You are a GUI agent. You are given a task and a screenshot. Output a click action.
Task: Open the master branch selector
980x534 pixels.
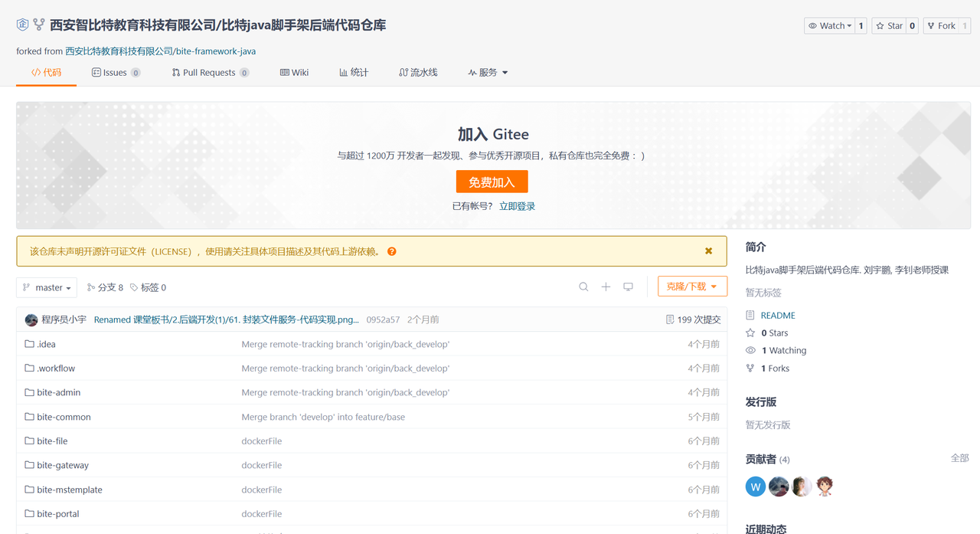tap(47, 287)
